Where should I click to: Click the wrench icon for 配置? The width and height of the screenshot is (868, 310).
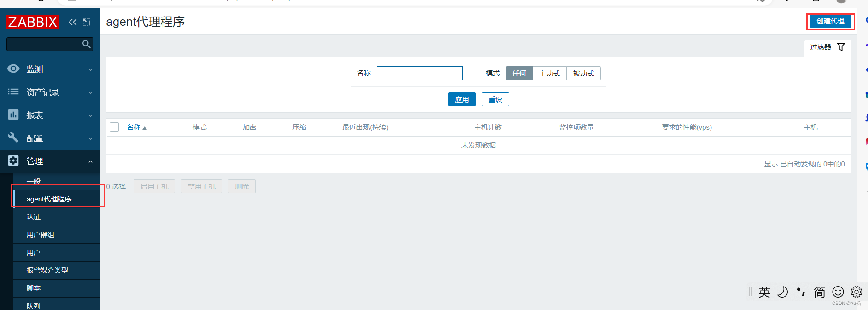pyautogui.click(x=13, y=138)
